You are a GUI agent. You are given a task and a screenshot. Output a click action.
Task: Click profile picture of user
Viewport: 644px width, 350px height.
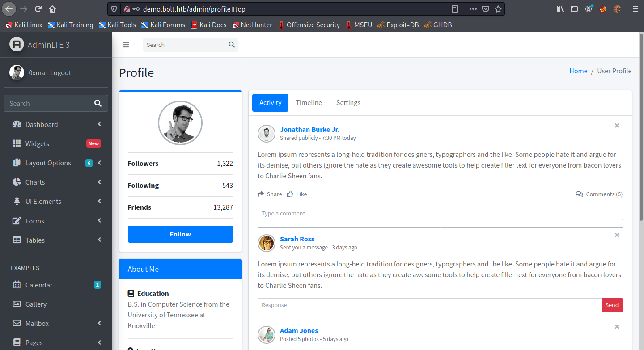click(180, 123)
